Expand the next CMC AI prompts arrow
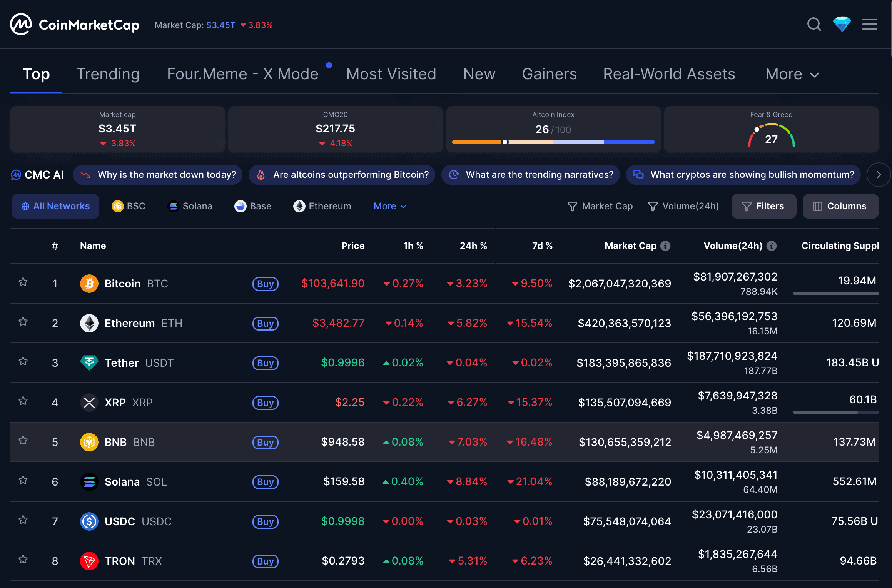 click(x=879, y=174)
